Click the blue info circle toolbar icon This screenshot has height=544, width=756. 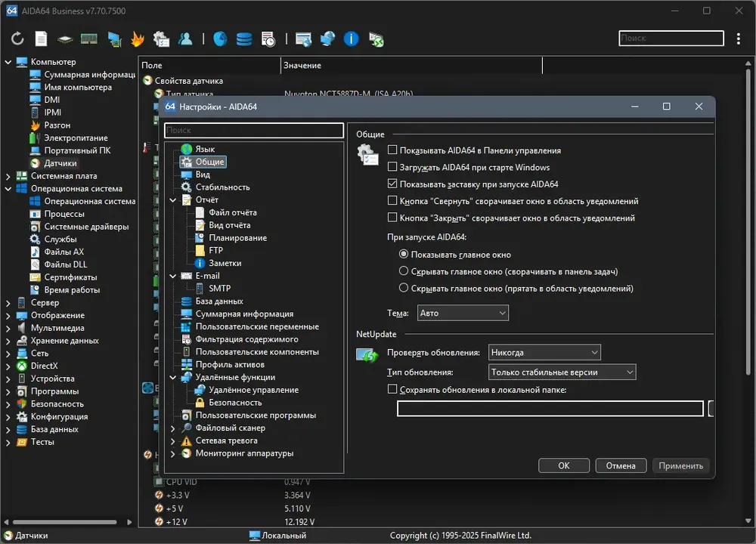pyautogui.click(x=351, y=39)
